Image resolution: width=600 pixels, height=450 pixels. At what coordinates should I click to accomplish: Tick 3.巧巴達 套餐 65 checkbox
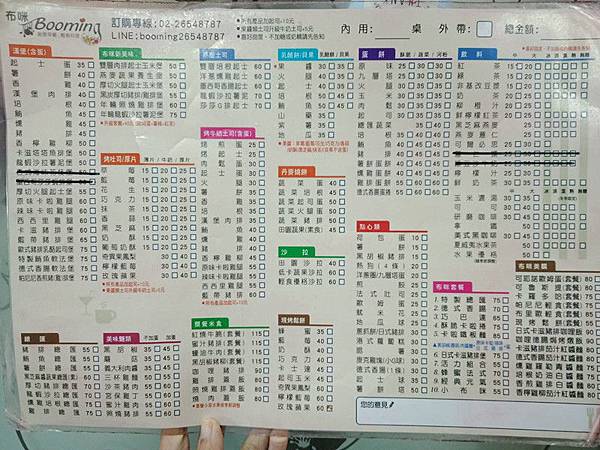point(506,318)
